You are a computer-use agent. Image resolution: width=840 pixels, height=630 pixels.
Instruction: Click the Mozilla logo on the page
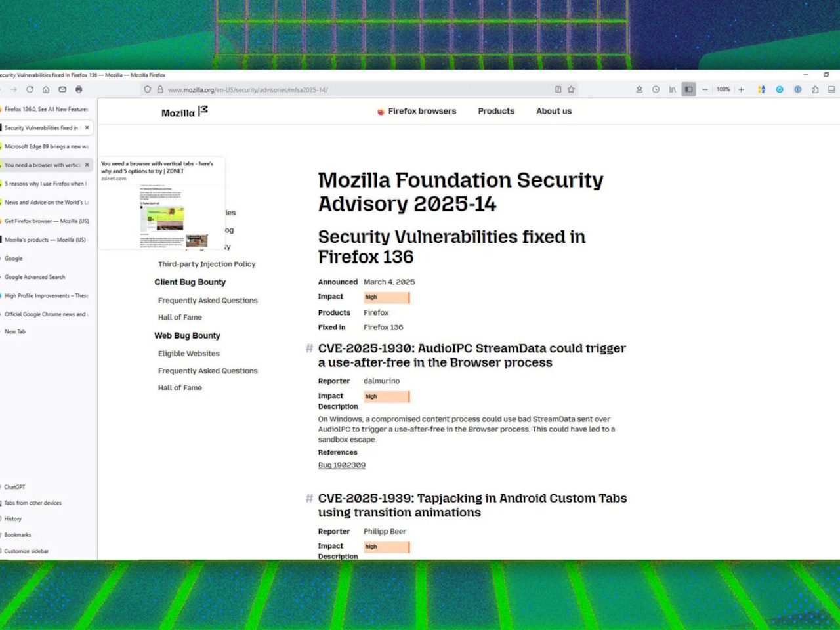pyautogui.click(x=184, y=112)
